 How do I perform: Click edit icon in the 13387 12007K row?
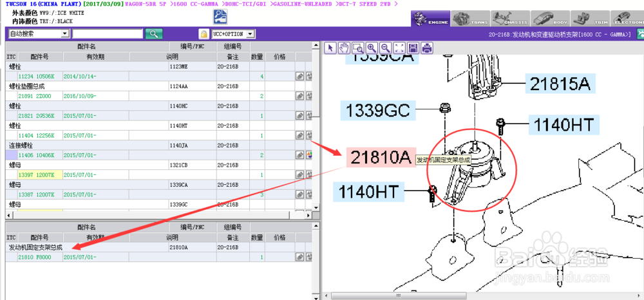pos(300,194)
